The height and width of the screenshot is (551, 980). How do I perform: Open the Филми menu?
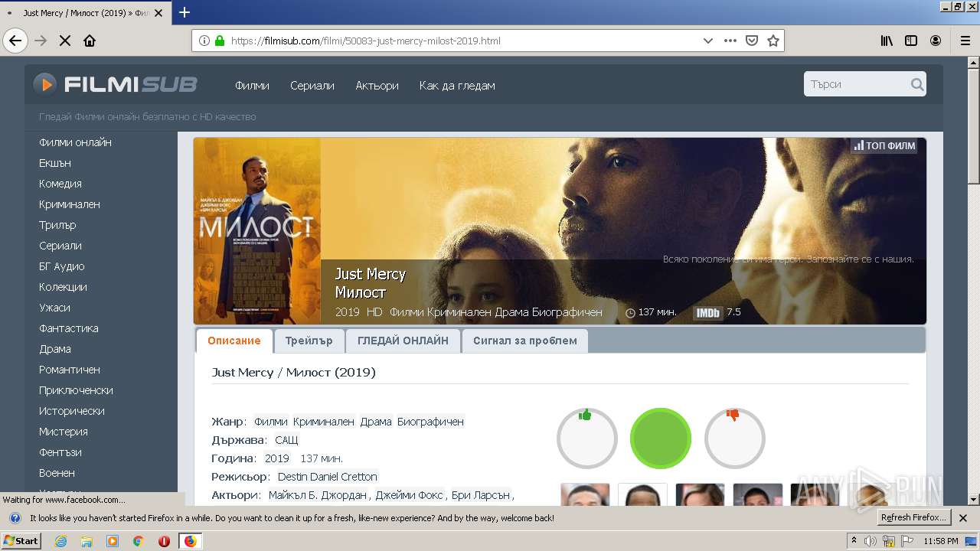pyautogui.click(x=252, y=86)
